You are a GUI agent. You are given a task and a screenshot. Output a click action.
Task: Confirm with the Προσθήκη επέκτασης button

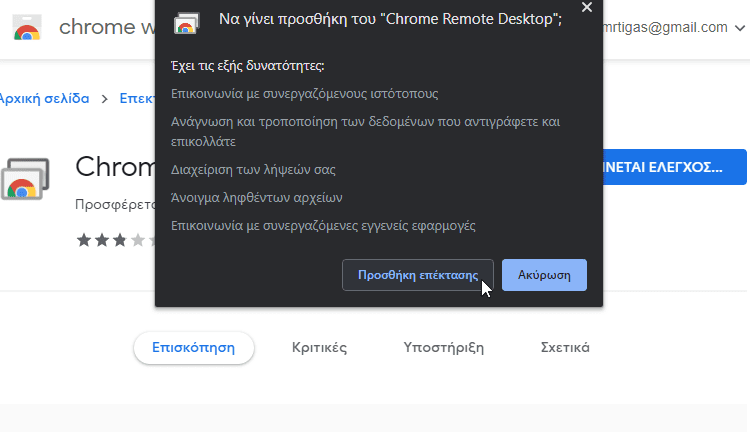point(418,275)
